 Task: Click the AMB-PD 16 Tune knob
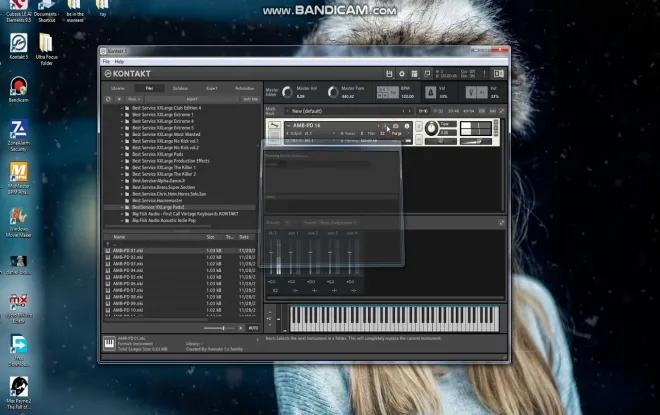click(x=431, y=128)
